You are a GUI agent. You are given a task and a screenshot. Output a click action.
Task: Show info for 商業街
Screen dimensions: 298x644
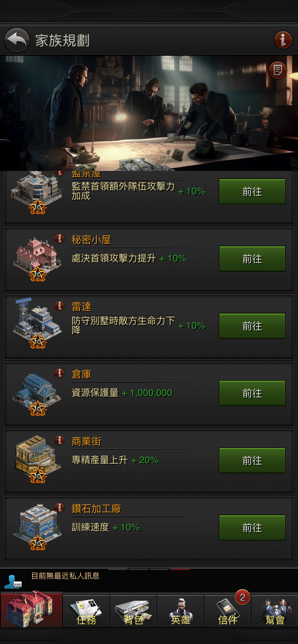[59, 440]
